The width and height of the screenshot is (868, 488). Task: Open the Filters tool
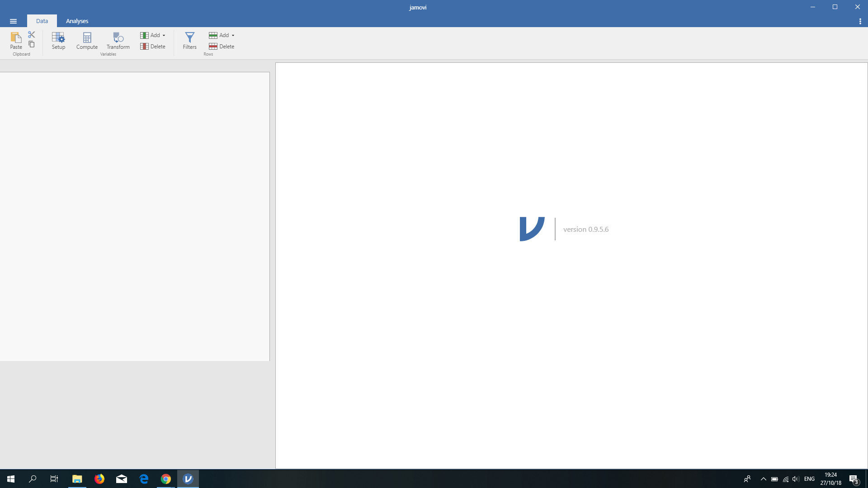pos(189,40)
